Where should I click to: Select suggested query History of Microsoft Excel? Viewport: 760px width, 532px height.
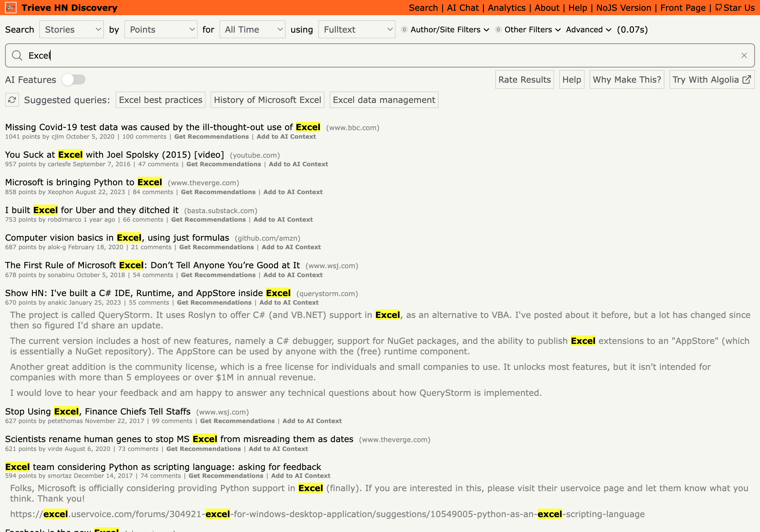point(267,100)
